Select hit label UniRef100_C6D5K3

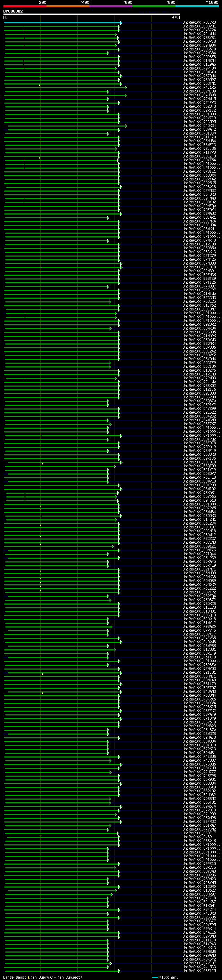coord(199,516)
